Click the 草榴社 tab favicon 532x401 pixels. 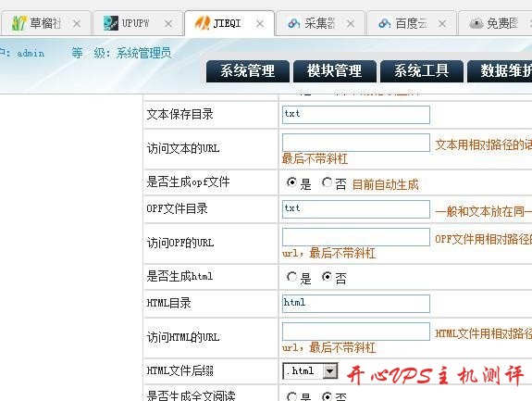19,23
